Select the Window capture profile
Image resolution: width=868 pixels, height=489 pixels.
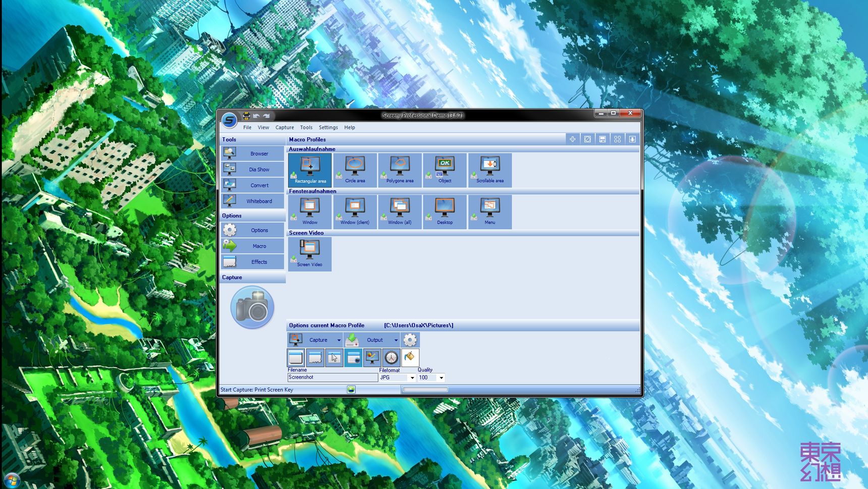pyautogui.click(x=310, y=212)
